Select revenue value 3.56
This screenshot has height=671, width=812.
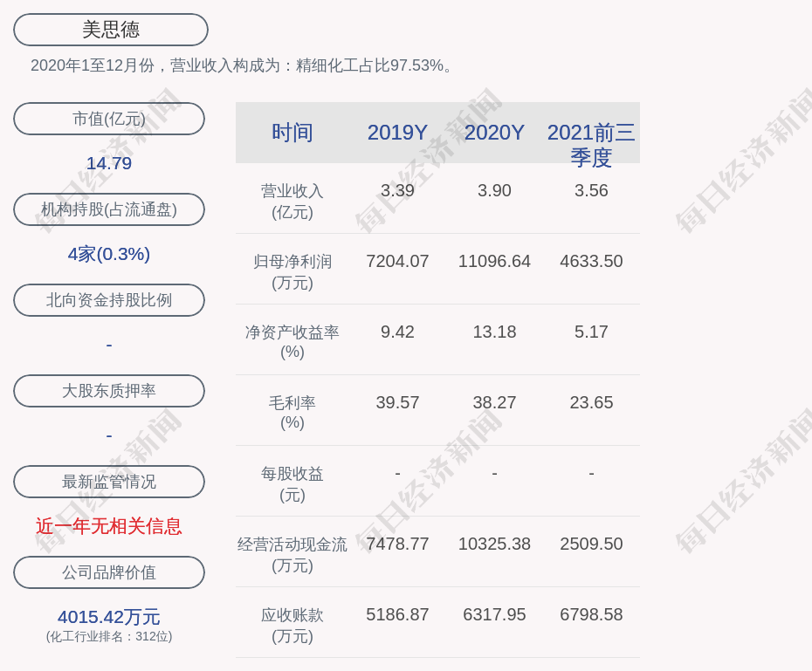pyautogui.click(x=591, y=190)
